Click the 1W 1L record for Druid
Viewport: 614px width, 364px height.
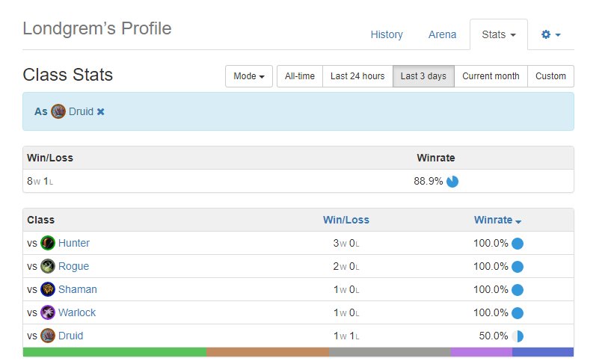[346, 336]
